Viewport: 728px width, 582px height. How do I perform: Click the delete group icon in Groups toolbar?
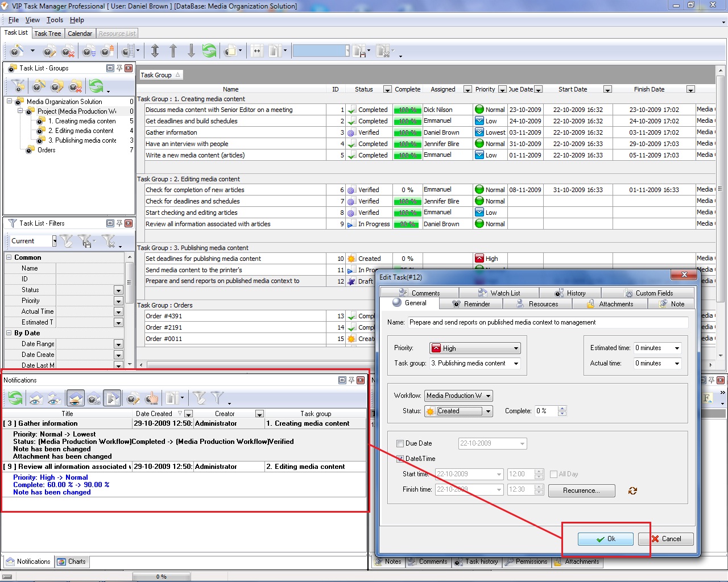click(x=75, y=86)
